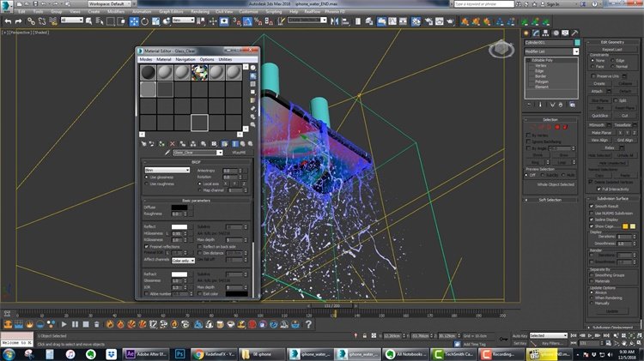Collapse the Basic parameters rollout
The height and width of the screenshot is (361, 644).
coord(197,201)
